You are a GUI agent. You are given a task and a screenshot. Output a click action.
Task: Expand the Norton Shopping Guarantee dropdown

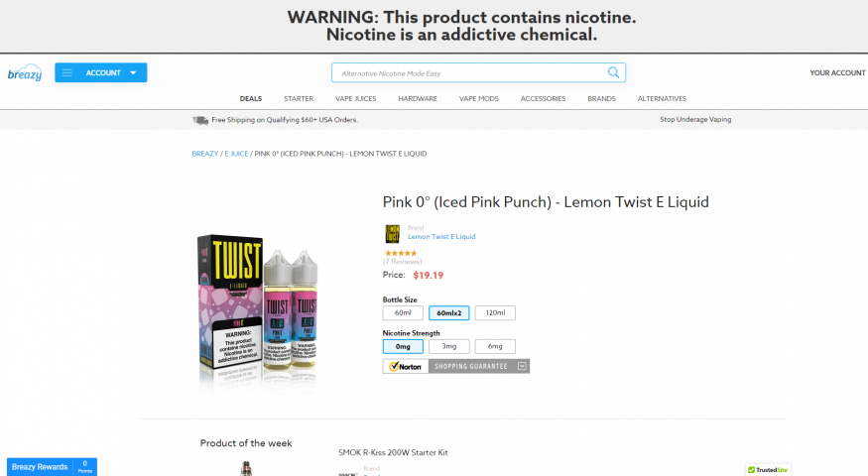point(522,366)
